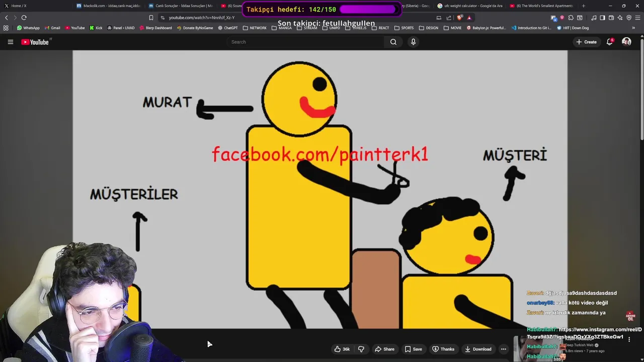This screenshot has width=644, height=362.
Task: Open the Blerp Dashboard bookmark
Action: click(x=155, y=28)
